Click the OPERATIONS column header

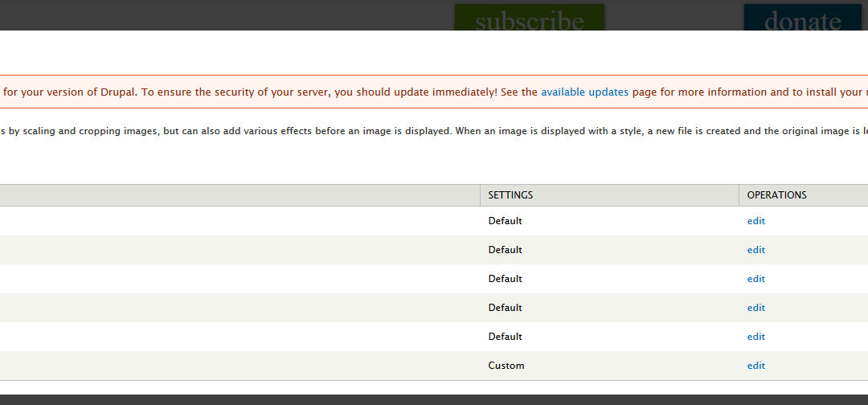click(776, 195)
